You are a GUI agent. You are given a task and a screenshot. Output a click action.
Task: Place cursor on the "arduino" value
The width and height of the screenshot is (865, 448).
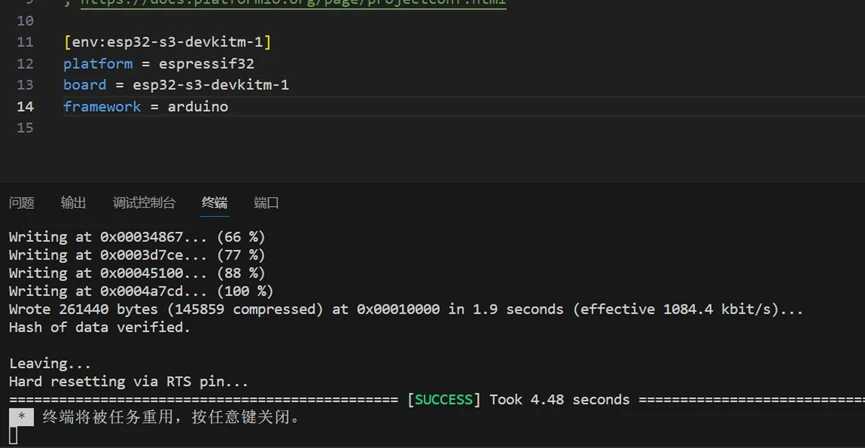(198, 107)
